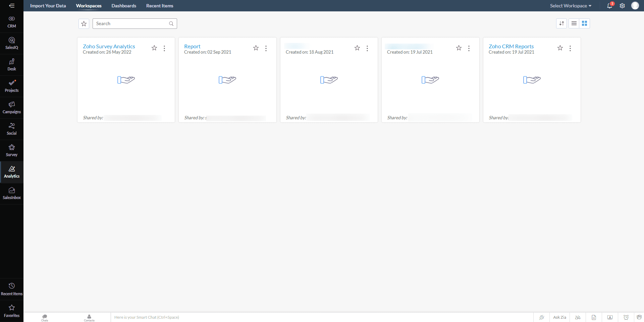The width and height of the screenshot is (644, 322).
Task: Open the SalesIQ module in sidebar
Action: coord(12,43)
